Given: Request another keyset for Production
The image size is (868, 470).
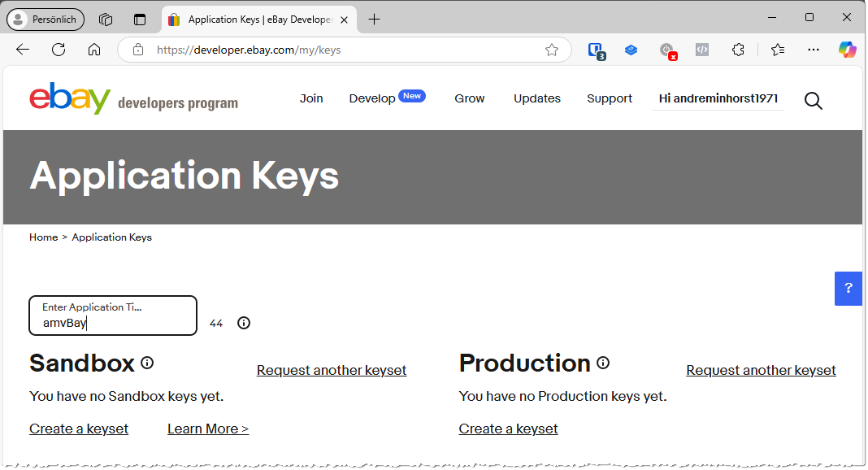Looking at the screenshot, I should (x=761, y=370).
